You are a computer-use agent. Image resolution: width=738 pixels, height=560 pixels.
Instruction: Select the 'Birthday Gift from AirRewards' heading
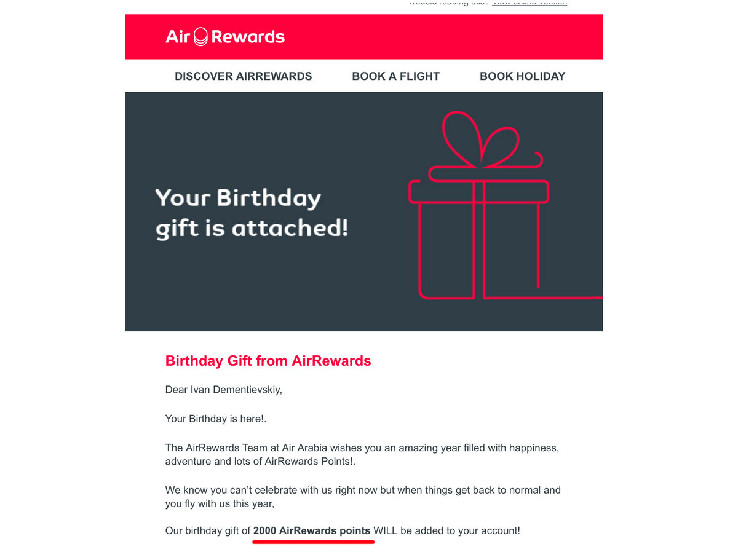[268, 361]
